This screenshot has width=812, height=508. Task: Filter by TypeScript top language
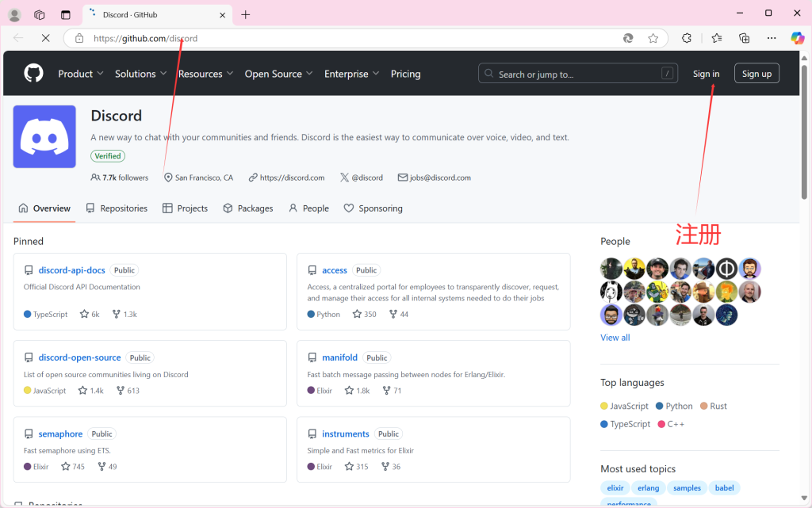coord(625,424)
